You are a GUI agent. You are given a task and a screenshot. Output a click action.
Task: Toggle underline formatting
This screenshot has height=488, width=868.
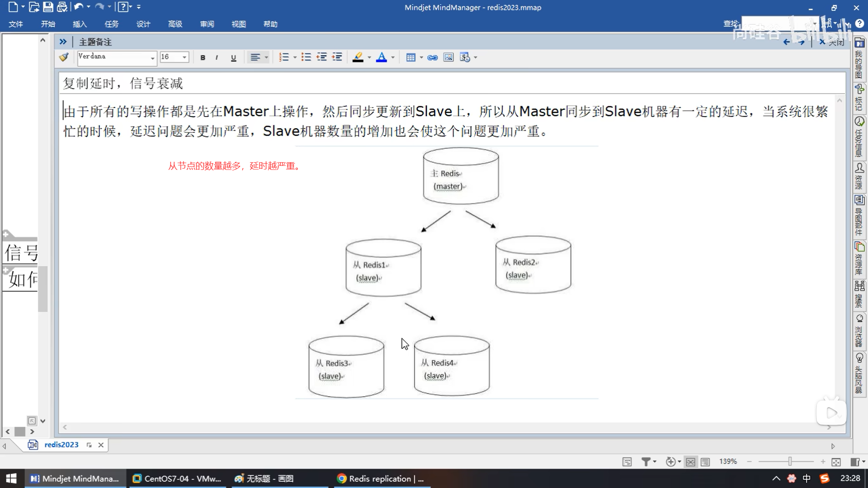coord(233,57)
